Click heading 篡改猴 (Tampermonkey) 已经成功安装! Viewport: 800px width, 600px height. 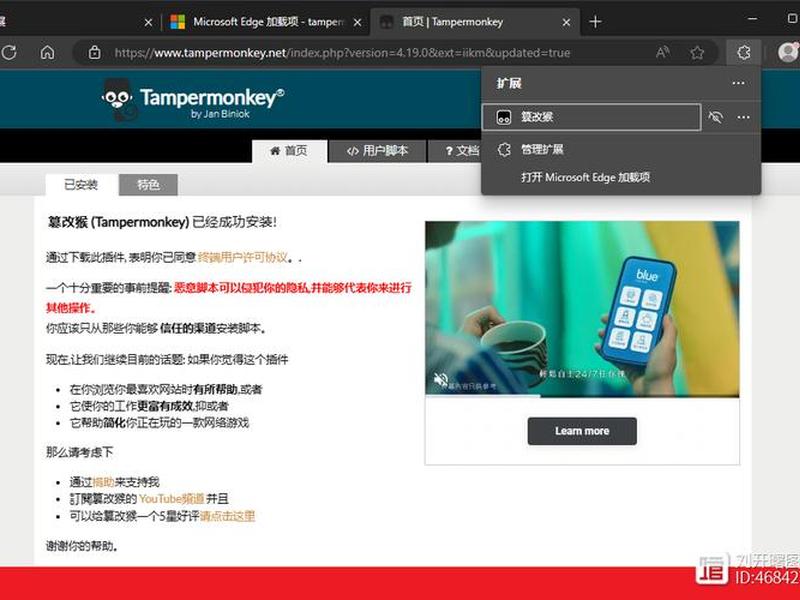162,222
